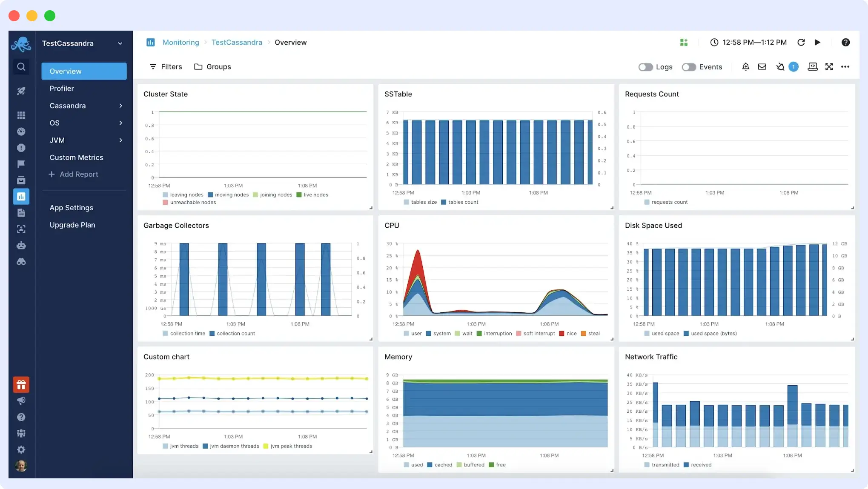Enable the Logs switch

point(645,67)
